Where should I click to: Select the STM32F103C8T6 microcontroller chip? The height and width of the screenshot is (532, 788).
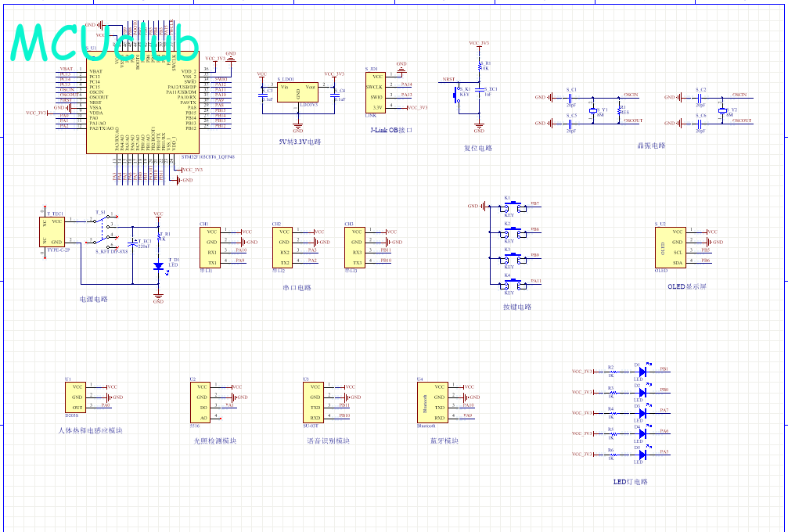tap(141, 110)
